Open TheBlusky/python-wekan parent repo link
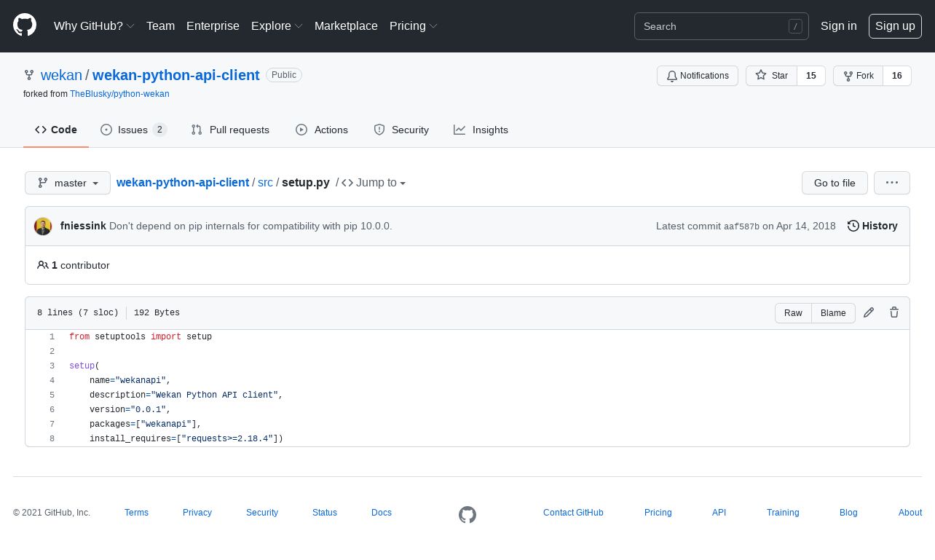This screenshot has width=935, height=560. (x=119, y=94)
